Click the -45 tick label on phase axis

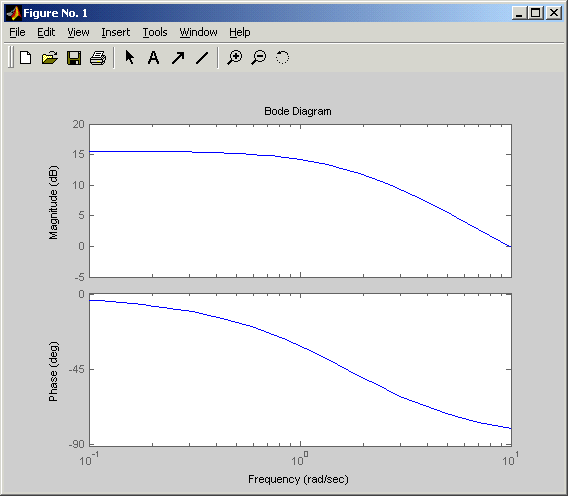pos(76,369)
